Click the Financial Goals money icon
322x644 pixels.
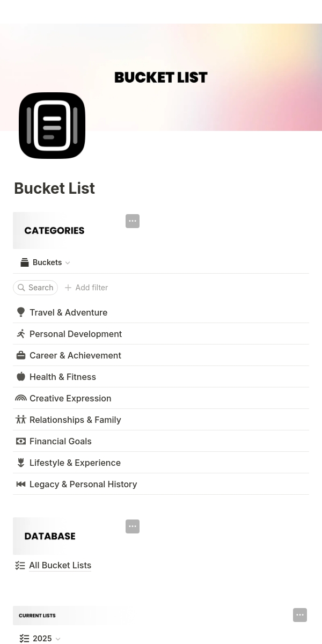tap(21, 441)
